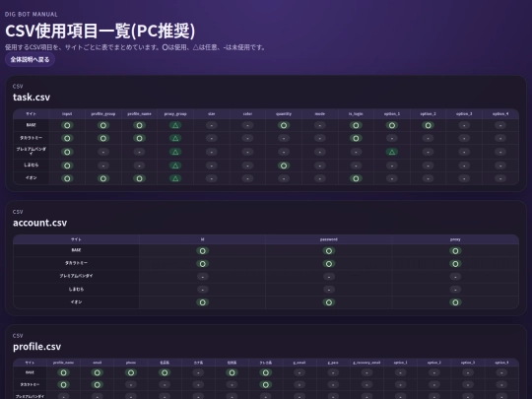Screen dimensions: 532x399
Task: Click BASE row proxy_group triangle in task.csv
Action: [175, 125]
